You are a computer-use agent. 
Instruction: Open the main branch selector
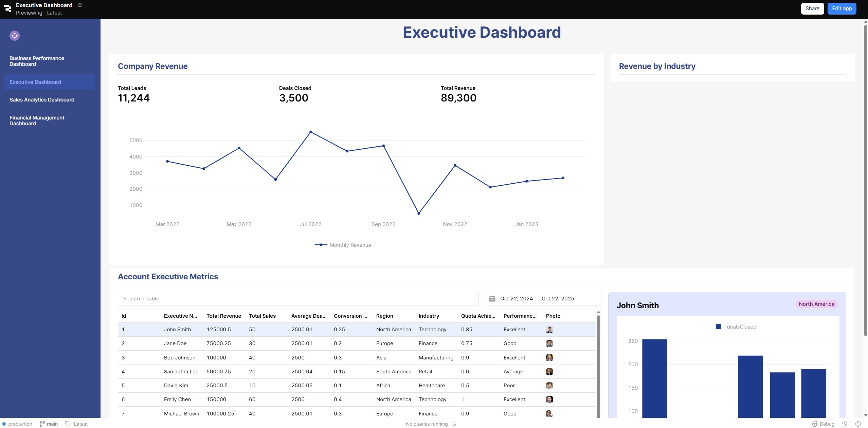(x=49, y=424)
